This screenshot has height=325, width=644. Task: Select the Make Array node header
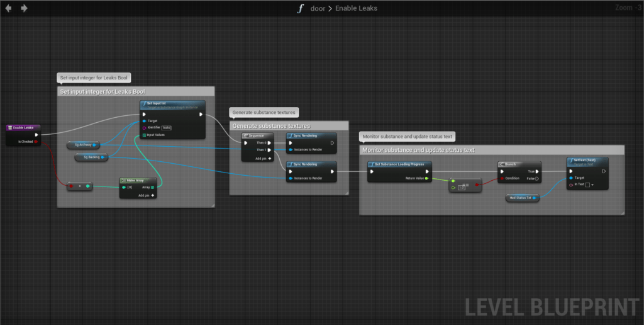(138, 181)
